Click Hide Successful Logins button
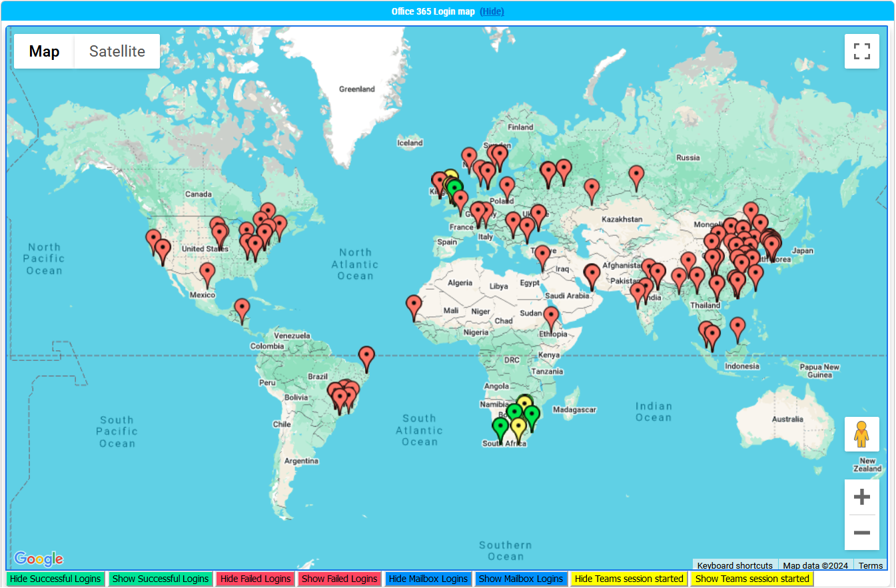Screen dimensions: 896x588 (55, 579)
